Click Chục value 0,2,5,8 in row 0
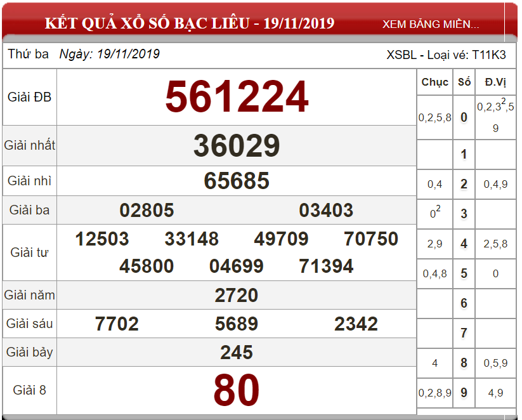 434,117
